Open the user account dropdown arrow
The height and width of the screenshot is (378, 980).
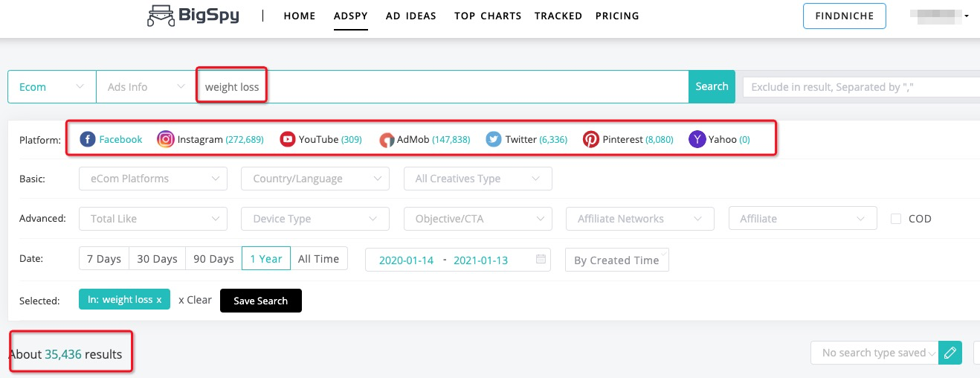966,16
